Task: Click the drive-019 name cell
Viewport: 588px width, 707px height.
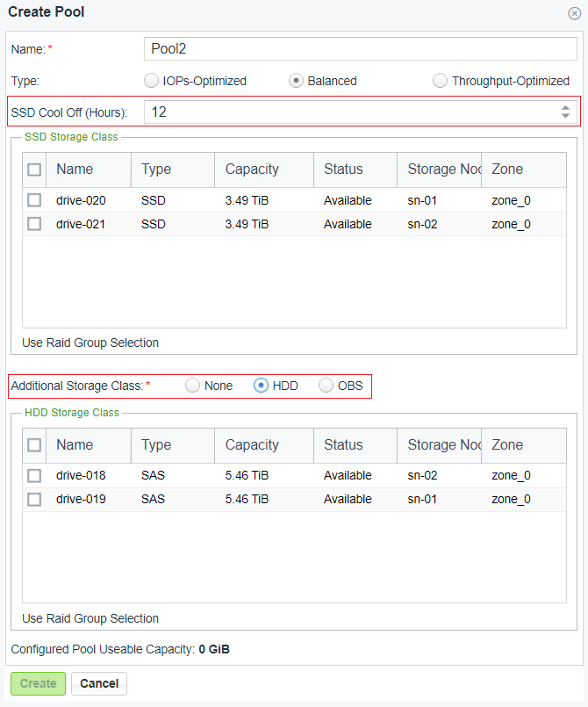Action: pos(81,499)
